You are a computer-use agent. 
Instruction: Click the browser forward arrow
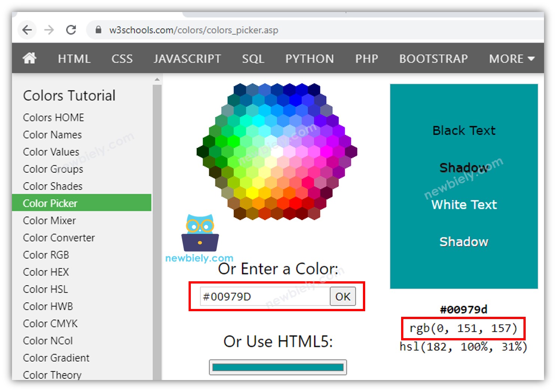coord(49,30)
